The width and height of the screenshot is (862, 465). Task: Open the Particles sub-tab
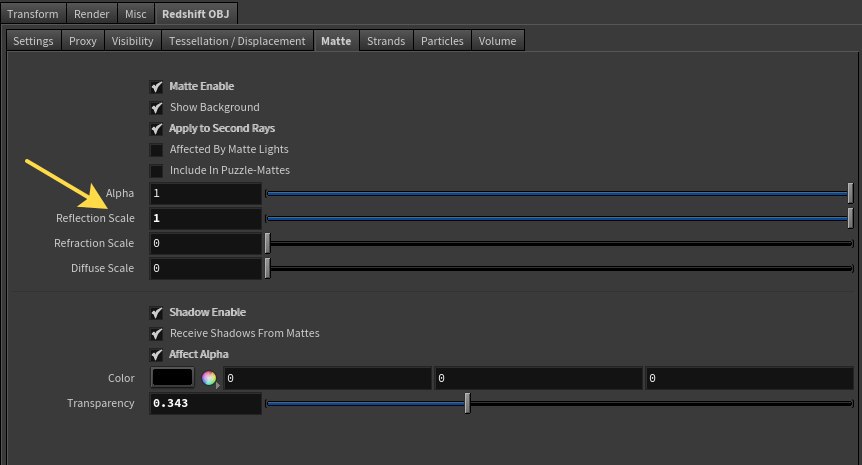[442, 41]
